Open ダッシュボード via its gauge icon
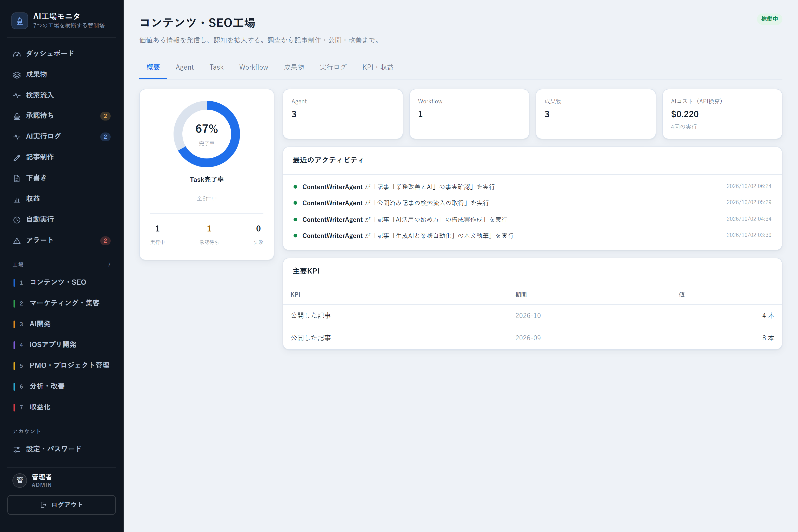 point(17,54)
